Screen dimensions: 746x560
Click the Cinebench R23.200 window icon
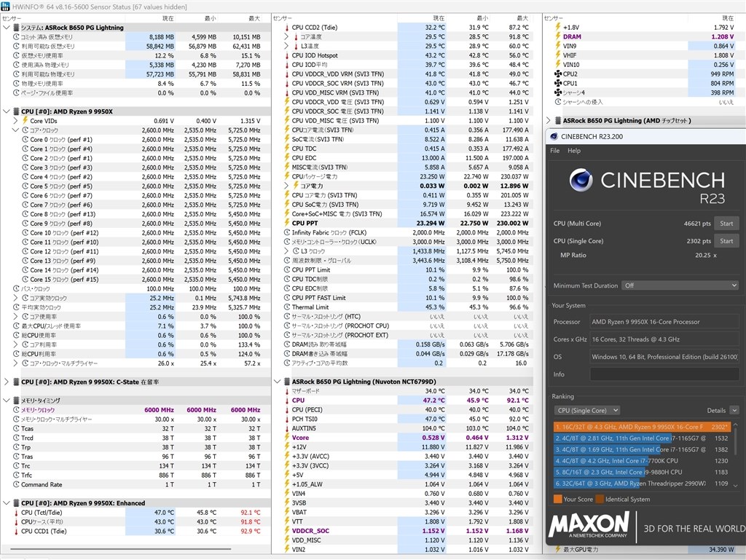(x=554, y=136)
